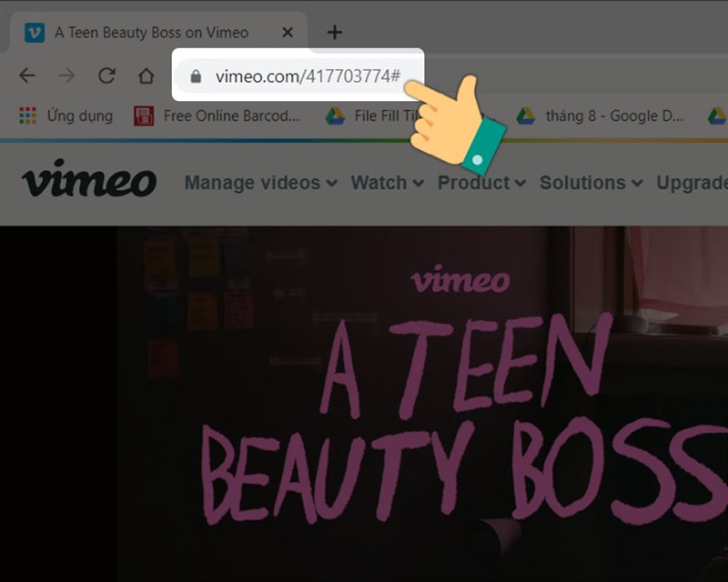Click the Google Drive icon beside File Fill
This screenshot has width=728, height=582.
click(335, 116)
